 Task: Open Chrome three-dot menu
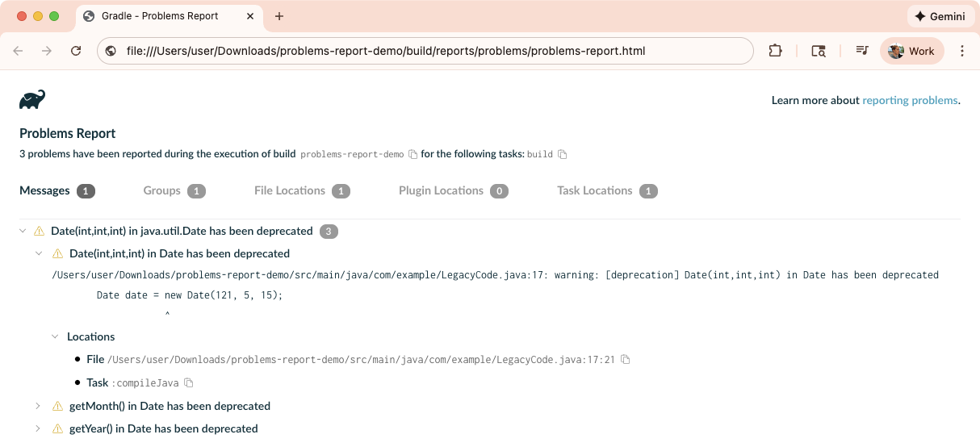(x=961, y=51)
